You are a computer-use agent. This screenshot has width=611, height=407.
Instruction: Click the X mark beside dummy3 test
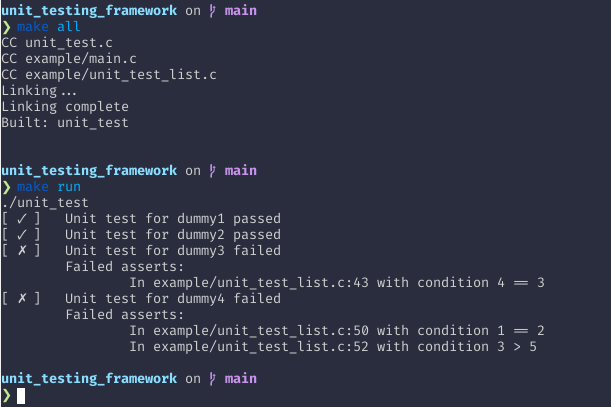21,250
